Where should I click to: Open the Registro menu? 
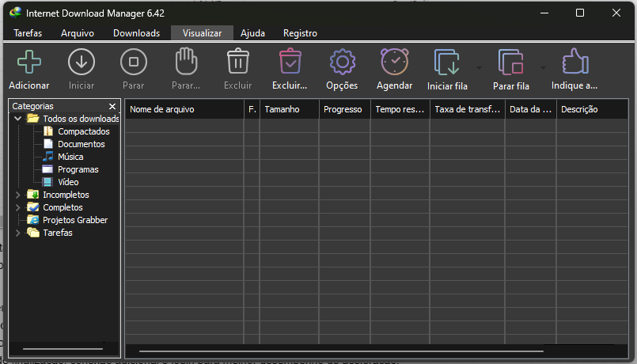pyautogui.click(x=300, y=33)
